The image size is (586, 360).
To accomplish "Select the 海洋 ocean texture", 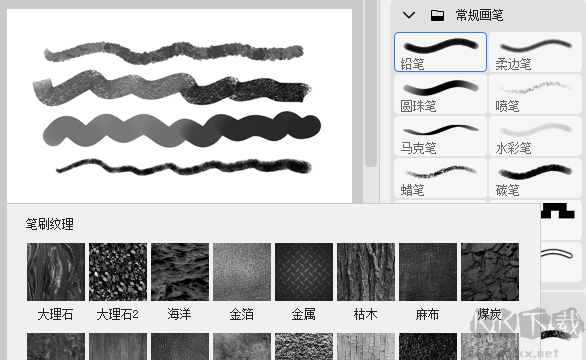I will (180, 272).
